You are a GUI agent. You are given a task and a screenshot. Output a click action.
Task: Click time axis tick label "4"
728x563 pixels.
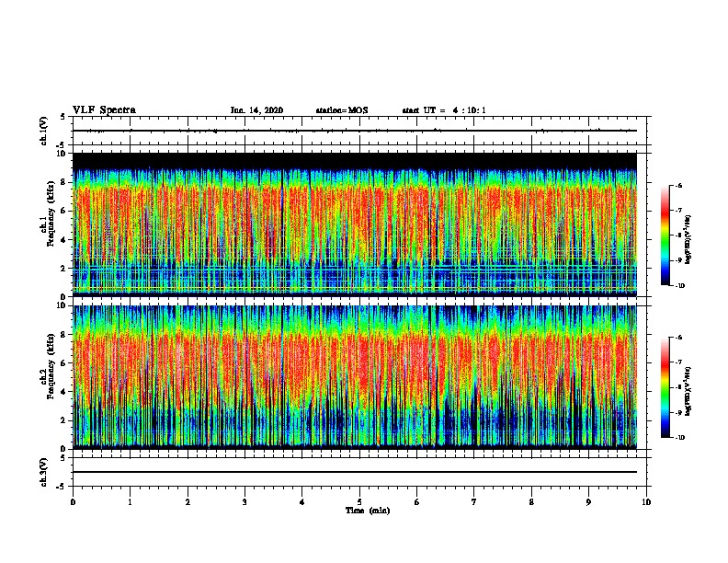[302, 502]
